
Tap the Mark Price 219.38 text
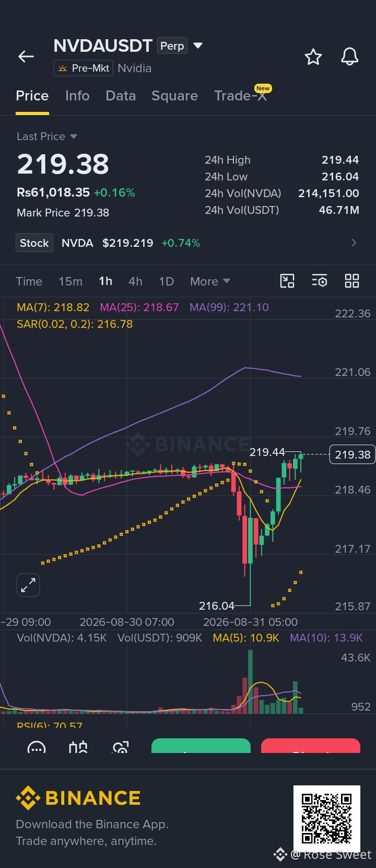(63, 213)
